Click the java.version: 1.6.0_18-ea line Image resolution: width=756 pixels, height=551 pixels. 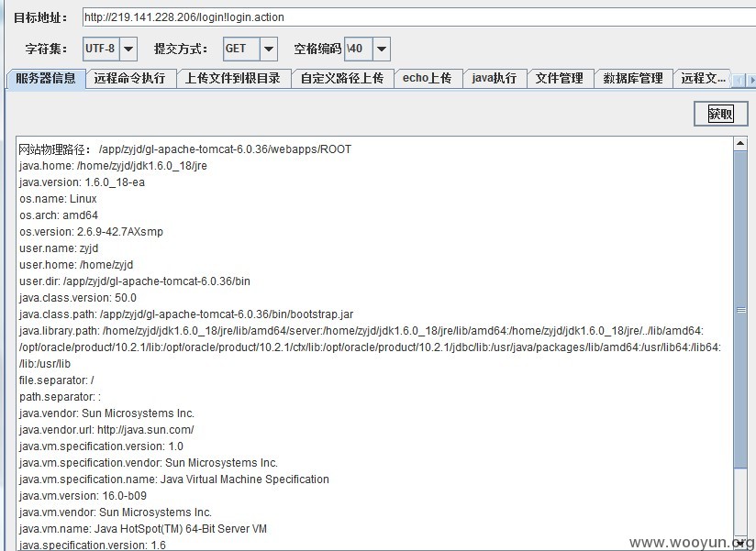(82, 182)
